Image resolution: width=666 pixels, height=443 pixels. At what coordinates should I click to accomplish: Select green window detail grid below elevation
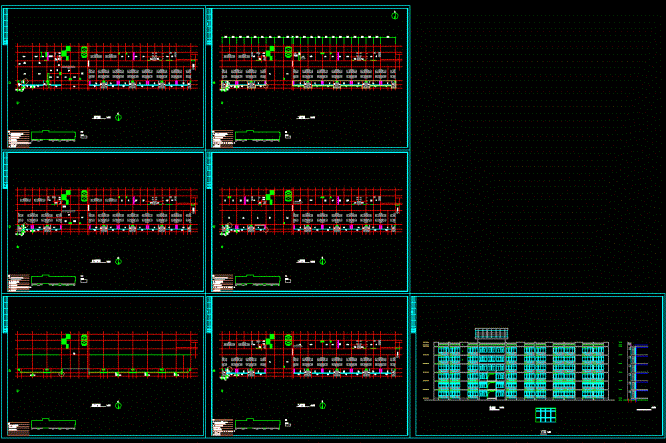546,415
